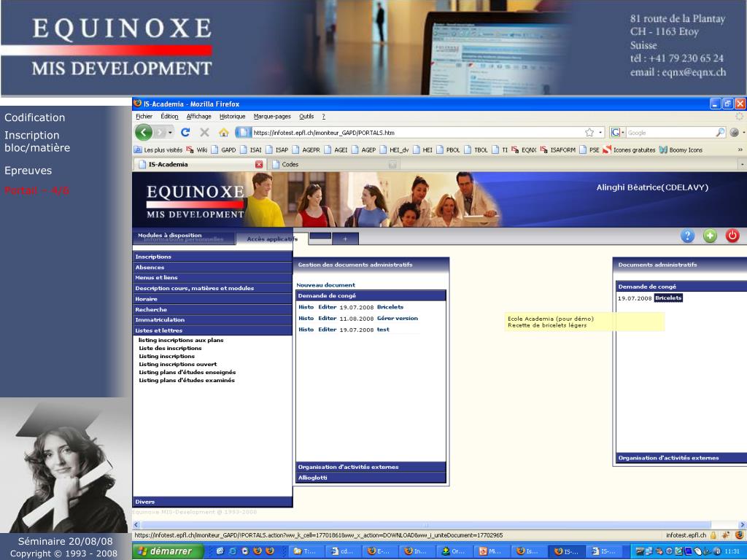Expand the Immatriculation section
The height and width of the screenshot is (560, 747).
click(212, 320)
